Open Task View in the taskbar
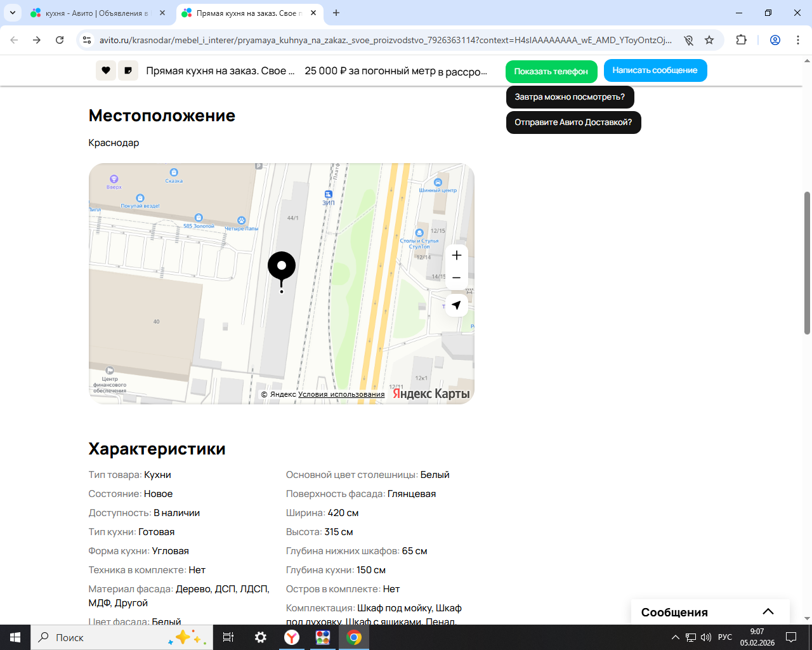This screenshot has height=650, width=812. pyautogui.click(x=228, y=637)
